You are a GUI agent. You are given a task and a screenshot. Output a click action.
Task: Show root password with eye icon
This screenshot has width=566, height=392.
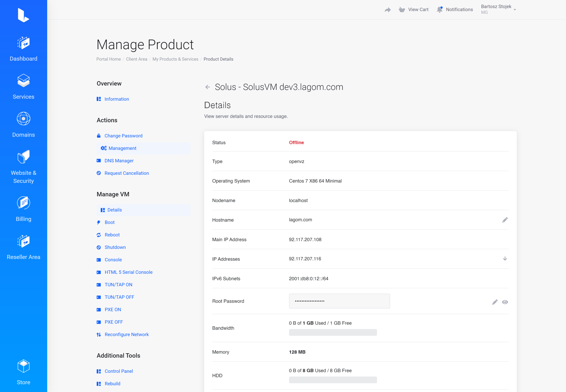tap(505, 302)
